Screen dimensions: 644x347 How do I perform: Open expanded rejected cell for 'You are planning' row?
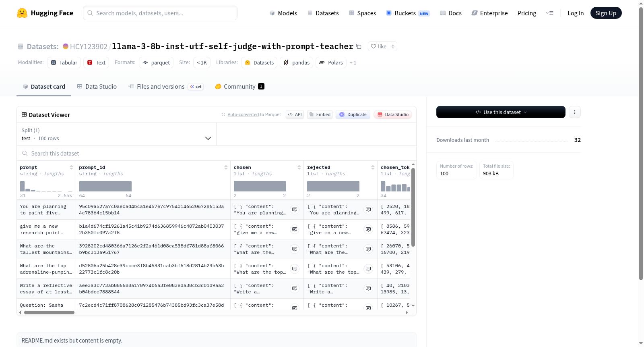click(368, 210)
